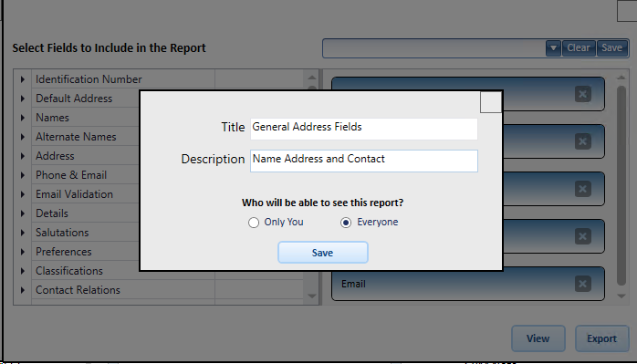Click the selected fields list scrollbar
This screenshot has width=637, height=364.
621,185
